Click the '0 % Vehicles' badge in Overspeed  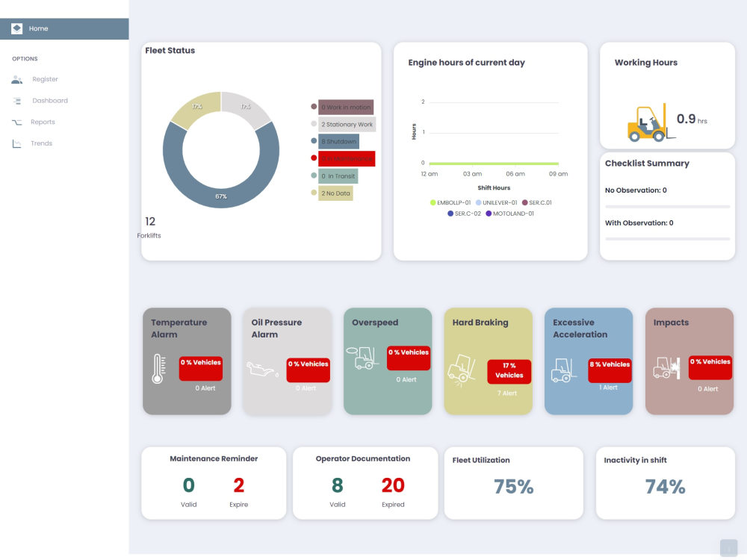point(409,358)
